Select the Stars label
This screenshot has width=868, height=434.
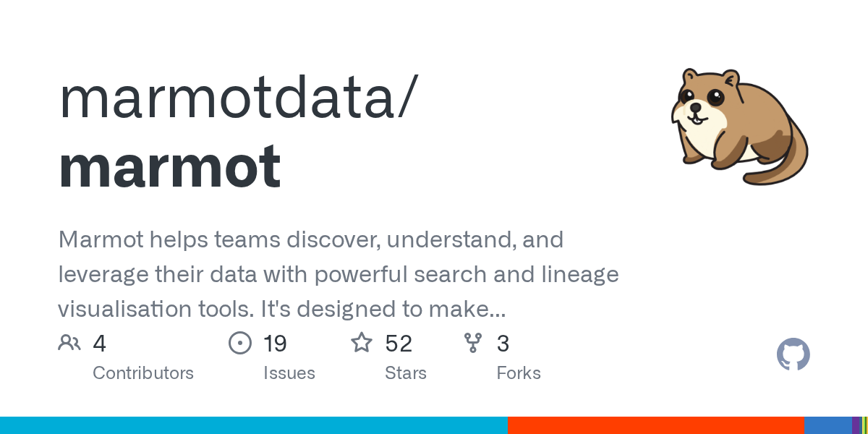pos(406,373)
